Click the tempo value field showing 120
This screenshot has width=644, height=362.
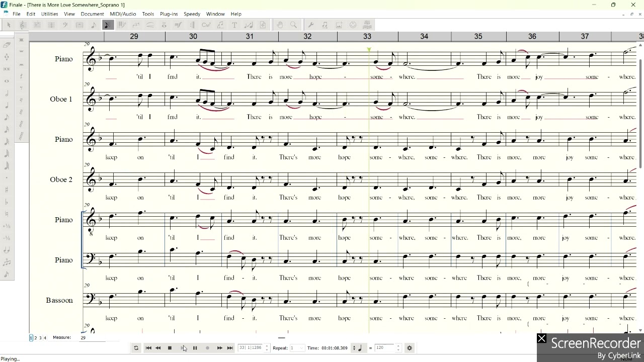point(385,348)
